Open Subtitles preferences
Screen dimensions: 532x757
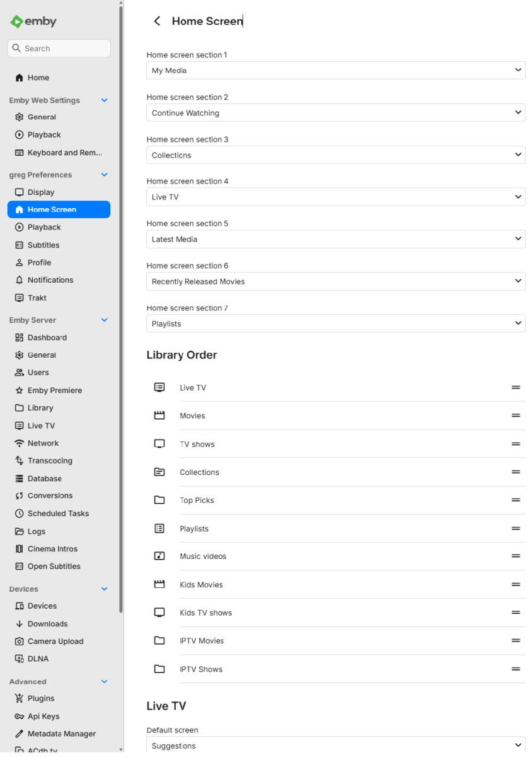click(x=43, y=245)
